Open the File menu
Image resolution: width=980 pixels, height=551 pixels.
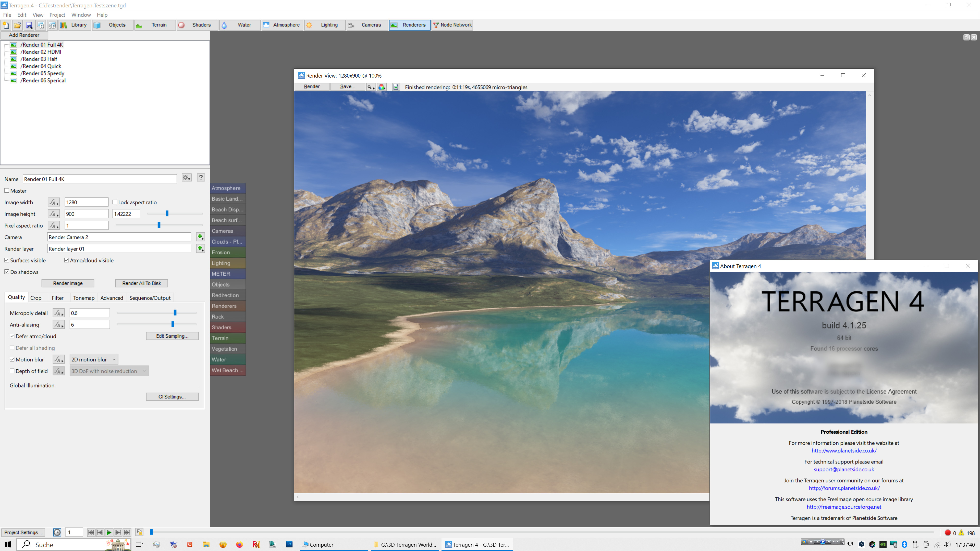pyautogui.click(x=7, y=15)
